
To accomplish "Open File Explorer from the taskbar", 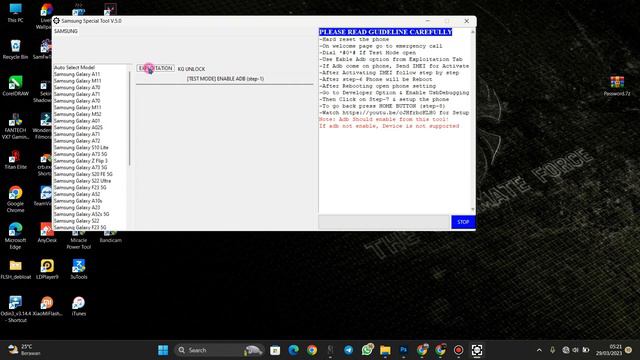I will point(385,350).
